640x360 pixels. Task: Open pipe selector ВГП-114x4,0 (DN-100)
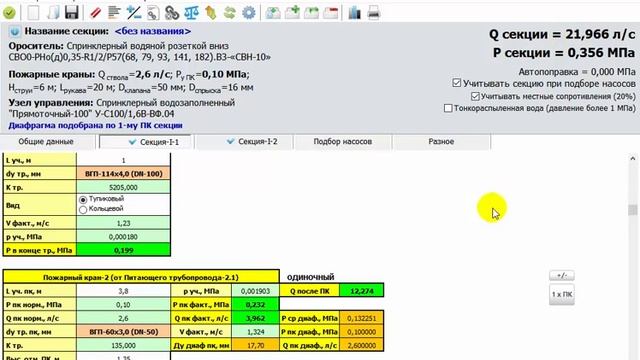point(124,174)
